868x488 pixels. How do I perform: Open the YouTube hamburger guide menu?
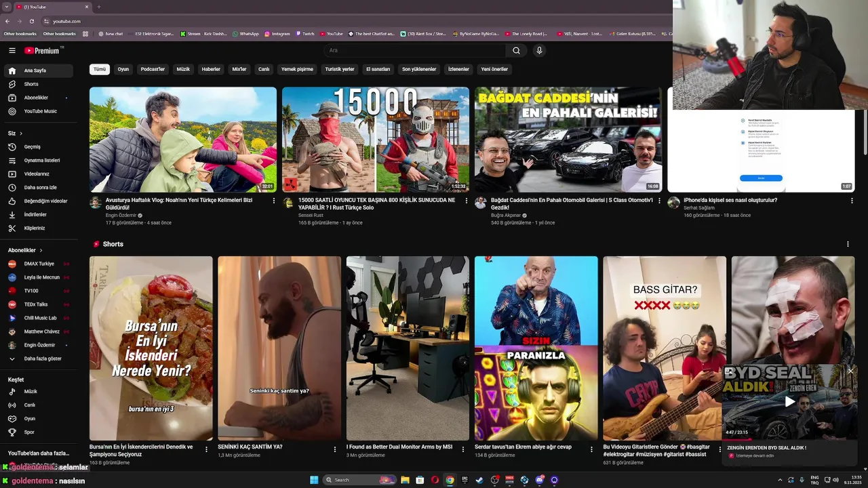12,50
